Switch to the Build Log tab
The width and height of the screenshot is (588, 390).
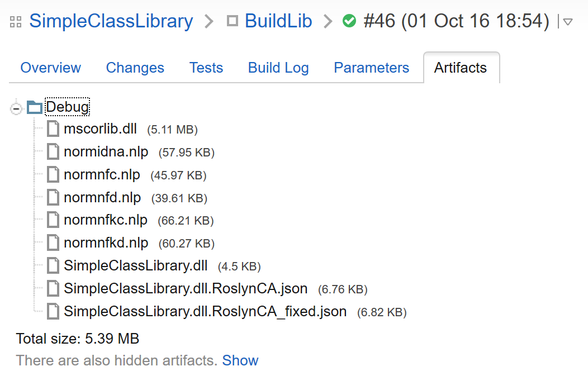click(x=278, y=68)
